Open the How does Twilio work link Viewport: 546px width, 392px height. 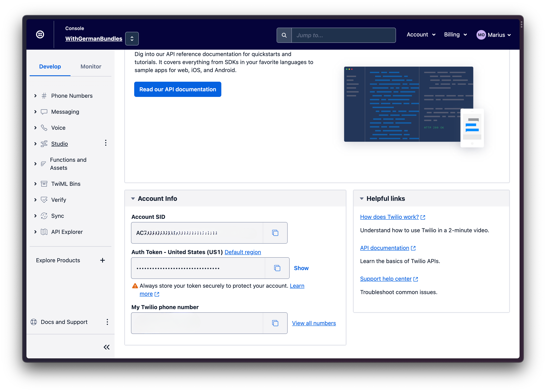click(x=393, y=217)
